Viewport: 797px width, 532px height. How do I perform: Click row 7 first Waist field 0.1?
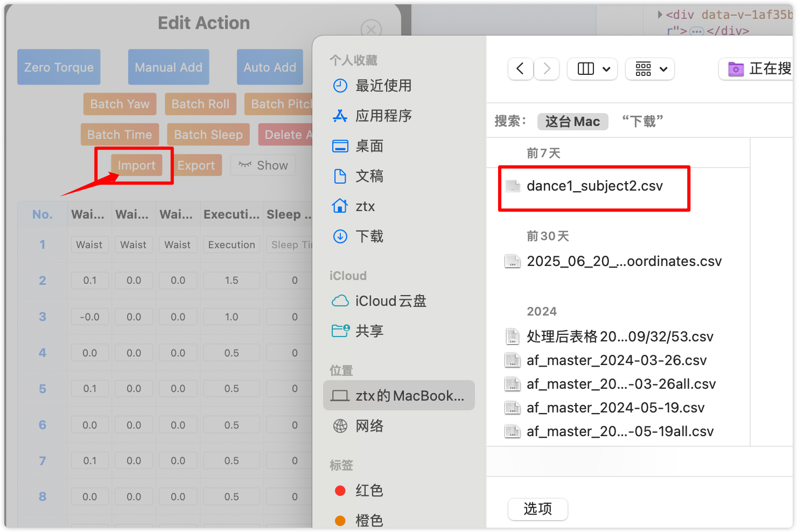[x=90, y=461]
